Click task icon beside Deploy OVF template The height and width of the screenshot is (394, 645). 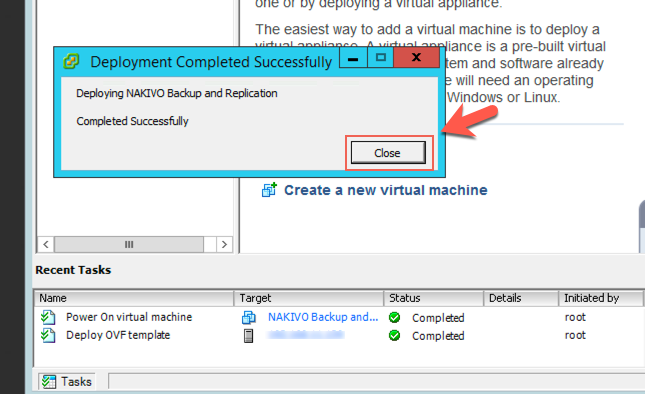[48, 335]
